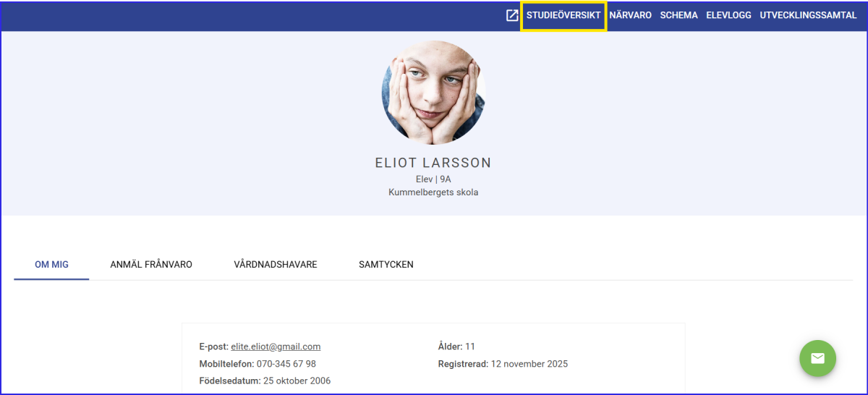Open Utvecklingssamtal from the top bar
Viewport: 868px width, 395px height.
808,15
